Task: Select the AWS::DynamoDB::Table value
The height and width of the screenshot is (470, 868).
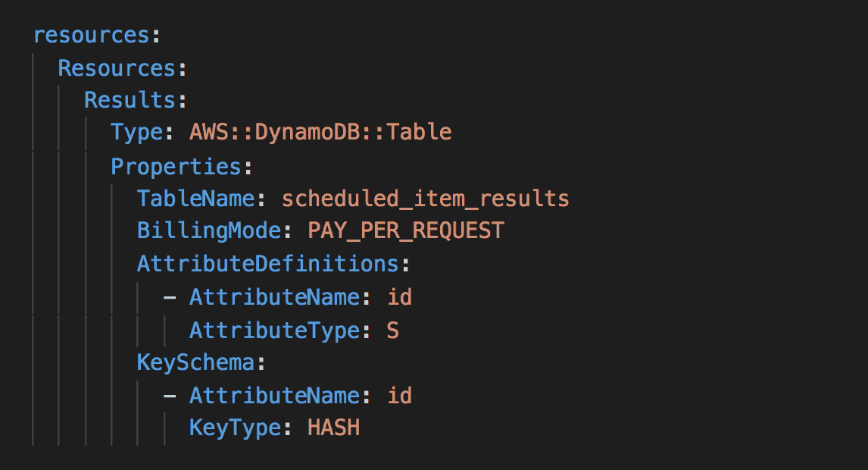Action: [x=320, y=133]
